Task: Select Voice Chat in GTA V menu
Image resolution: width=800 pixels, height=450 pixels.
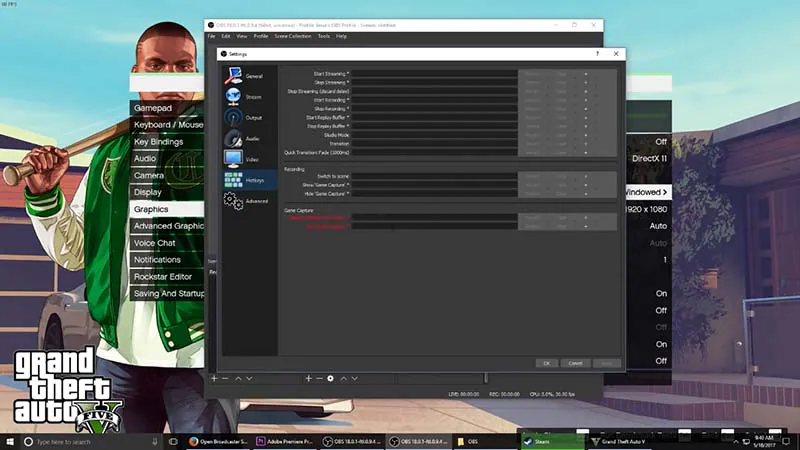Action: (x=167, y=243)
